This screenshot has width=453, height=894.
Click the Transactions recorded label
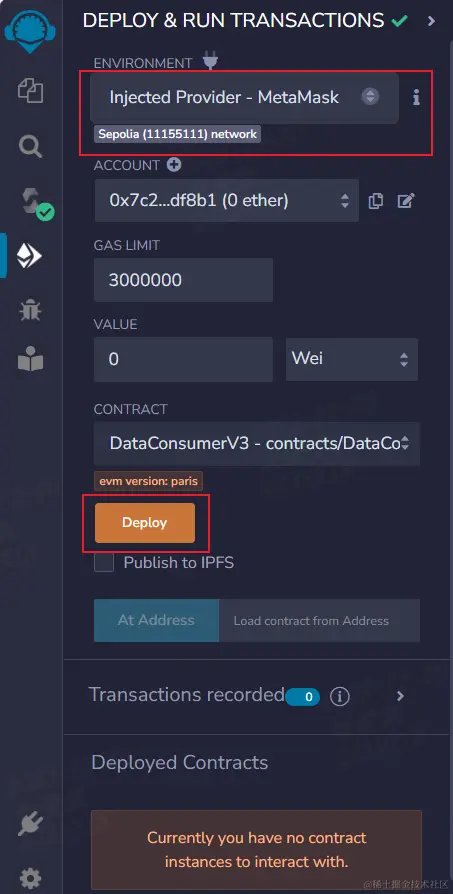(x=186, y=695)
